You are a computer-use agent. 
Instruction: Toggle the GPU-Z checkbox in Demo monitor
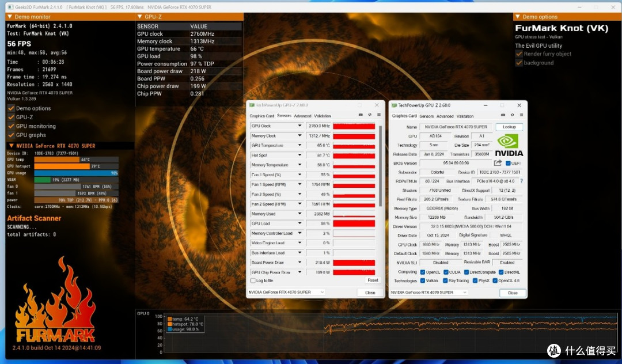pyautogui.click(x=11, y=117)
